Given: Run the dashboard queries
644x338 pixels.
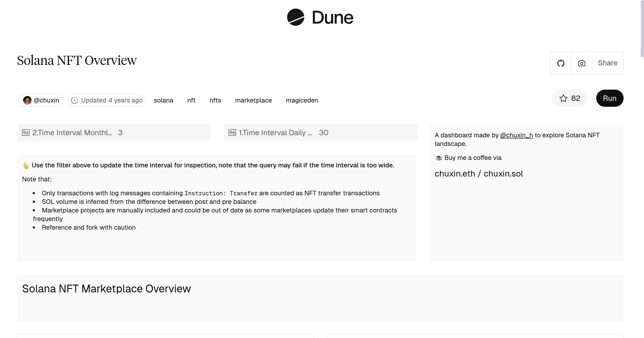Looking at the screenshot, I should 610,98.
